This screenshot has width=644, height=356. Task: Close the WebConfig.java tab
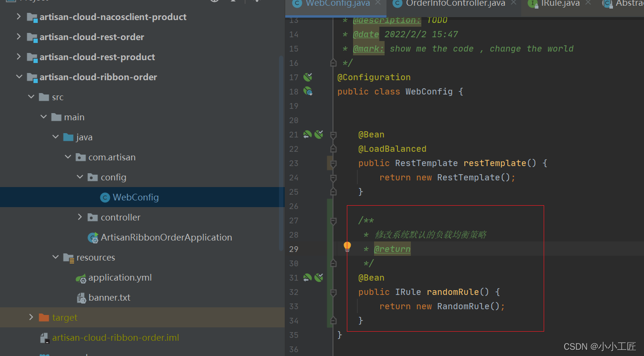(x=378, y=3)
